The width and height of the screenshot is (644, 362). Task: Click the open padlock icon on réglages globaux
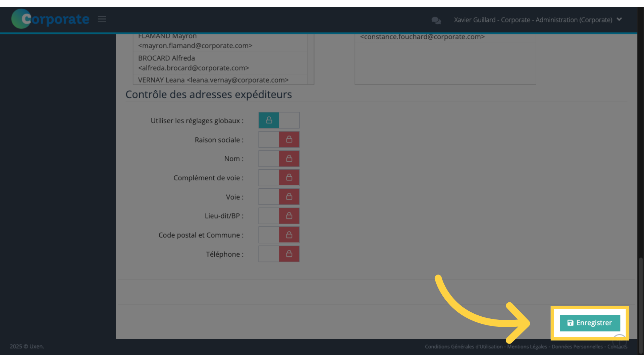(268, 120)
